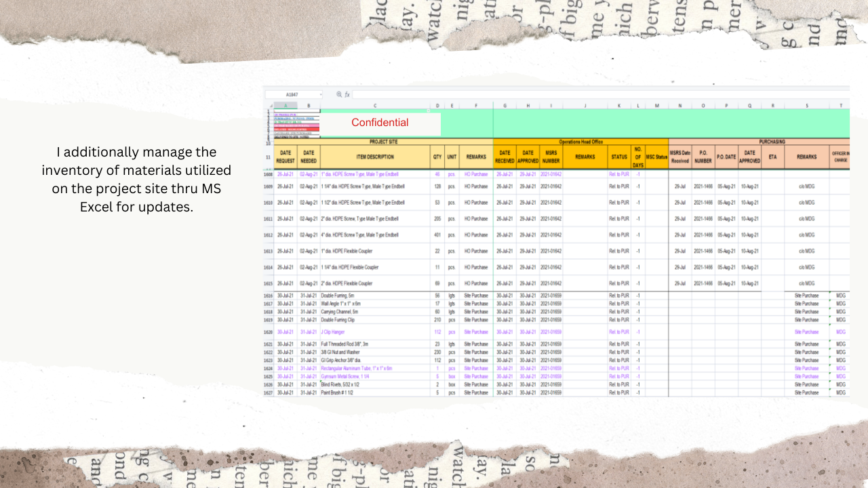Click the 1 1/2" dia. HDPE Screw Type Endbell cell
The height and width of the screenshot is (488, 868).
(375, 203)
